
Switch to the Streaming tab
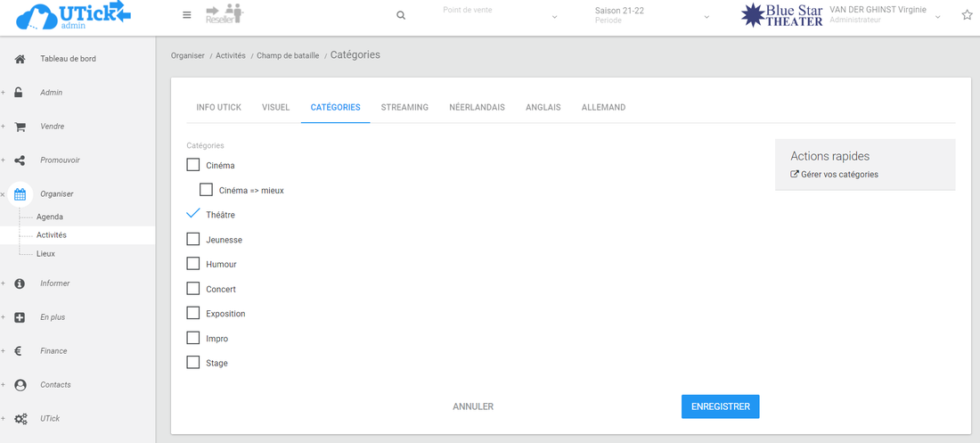point(404,108)
